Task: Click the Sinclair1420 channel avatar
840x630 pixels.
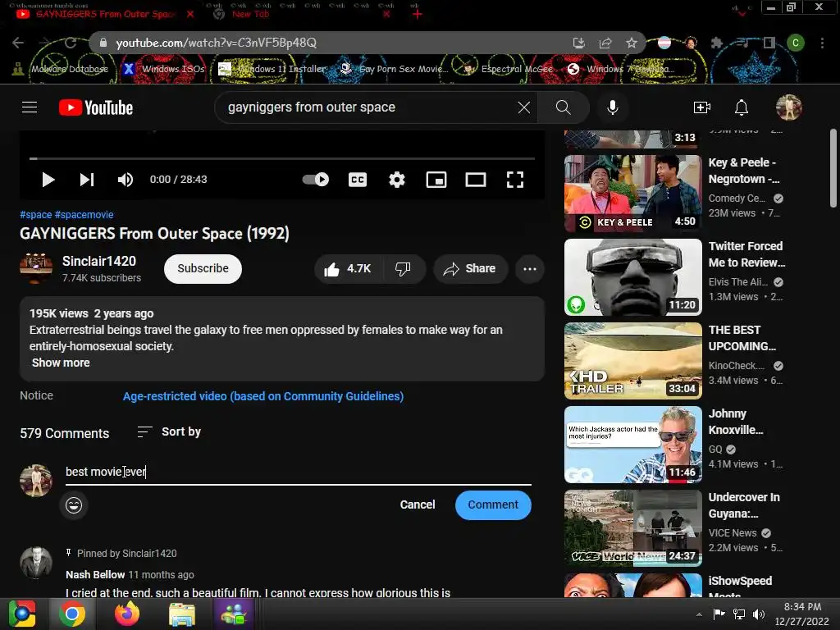Action: tap(36, 268)
